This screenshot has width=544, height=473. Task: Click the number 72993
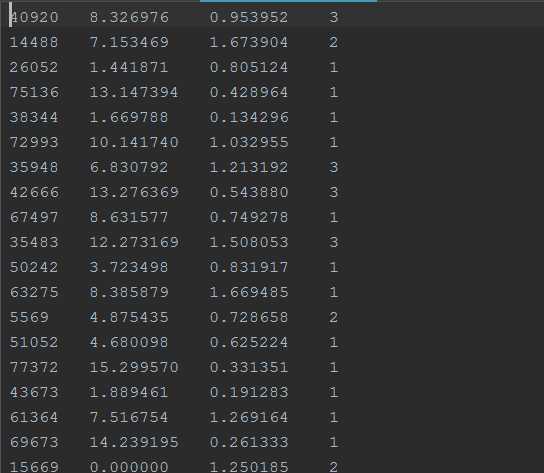[34, 142]
